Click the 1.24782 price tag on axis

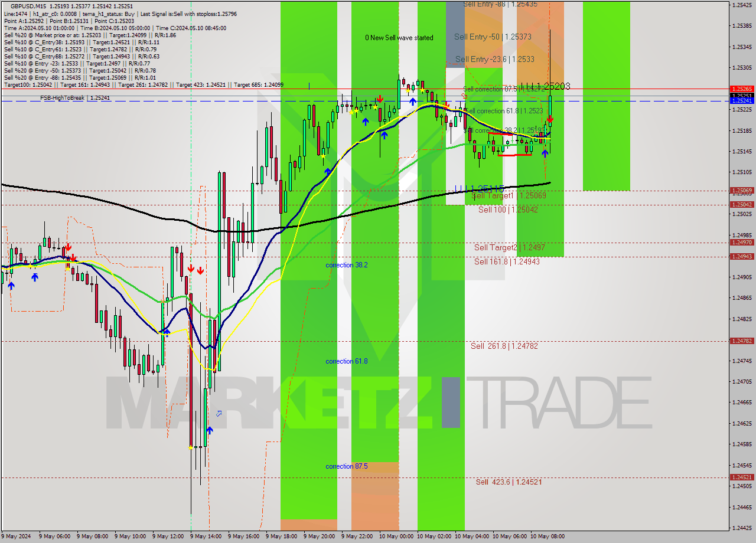pos(742,341)
